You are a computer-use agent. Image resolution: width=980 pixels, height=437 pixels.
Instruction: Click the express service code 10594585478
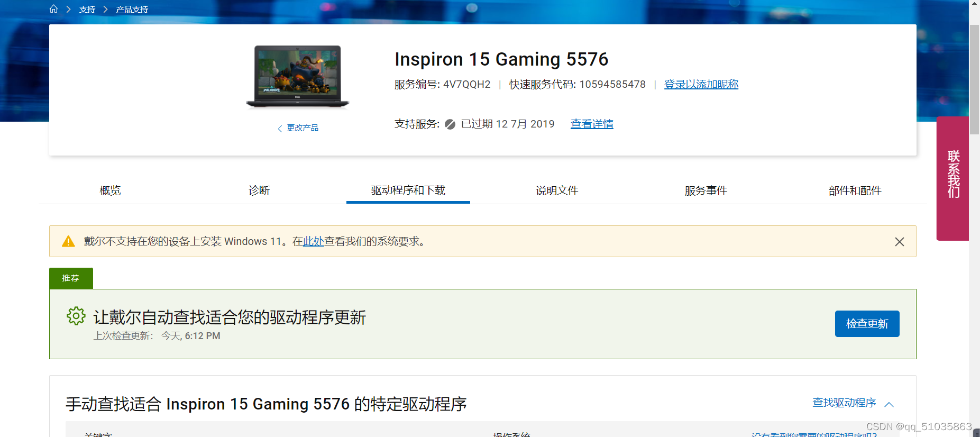(x=612, y=85)
